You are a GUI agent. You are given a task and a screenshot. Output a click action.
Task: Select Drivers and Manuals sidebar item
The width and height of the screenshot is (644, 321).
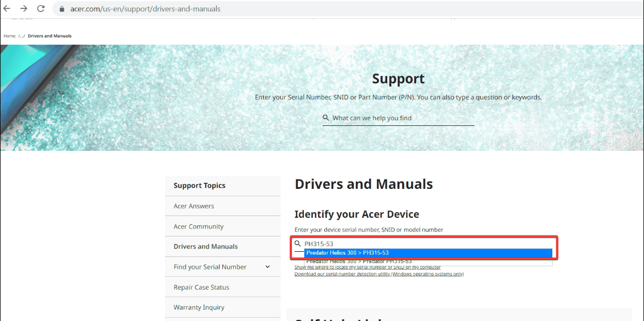(x=223, y=247)
